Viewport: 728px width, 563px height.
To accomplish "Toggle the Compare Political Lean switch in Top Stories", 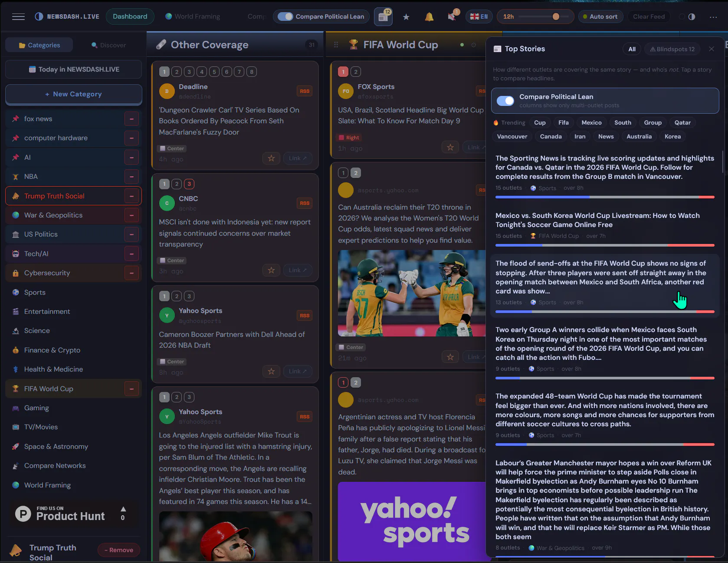I will click(x=505, y=101).
